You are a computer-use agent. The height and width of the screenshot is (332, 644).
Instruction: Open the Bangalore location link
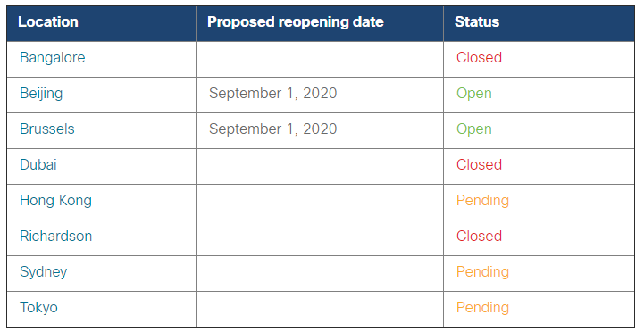(52, 58)
